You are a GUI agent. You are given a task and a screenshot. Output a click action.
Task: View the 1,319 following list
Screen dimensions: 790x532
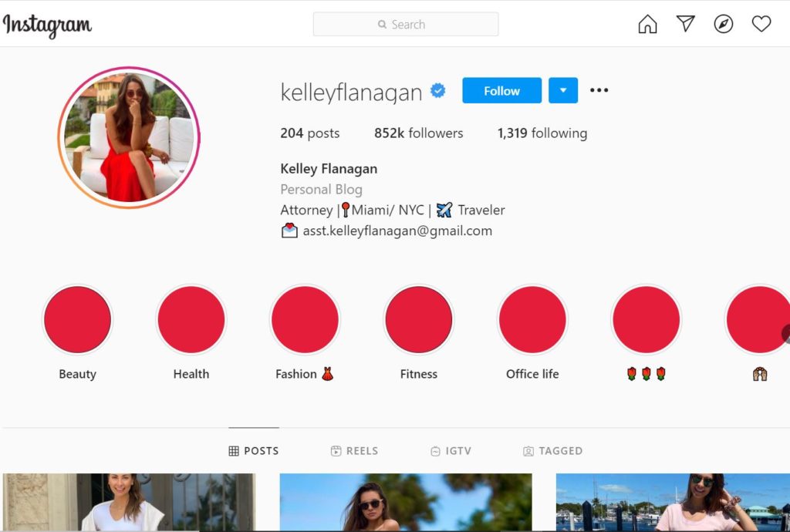pyautogui.click(x=542, y=133)
